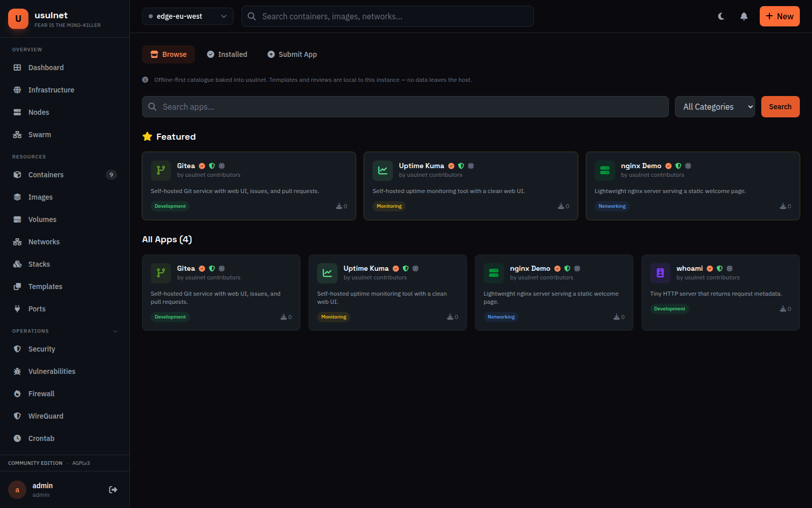Click the Development tag on the whoami card
Viewport: 812px width, 508px height.
(x=669, y=309)
